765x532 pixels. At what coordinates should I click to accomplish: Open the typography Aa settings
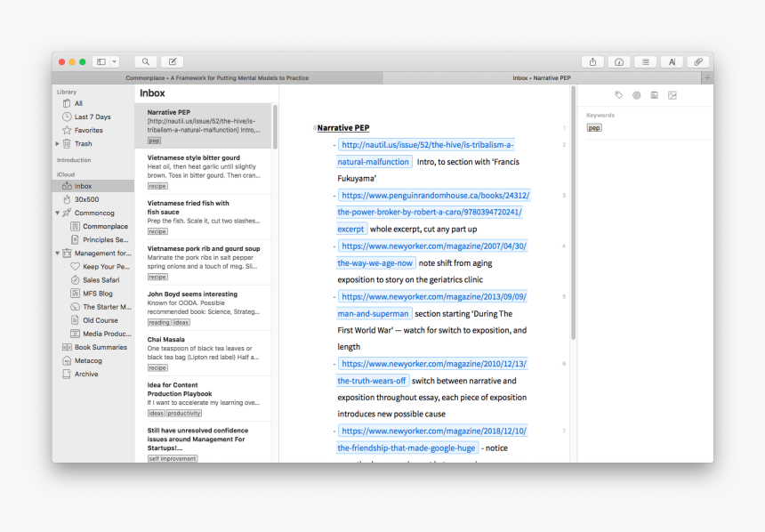click(x=672, y=62)
